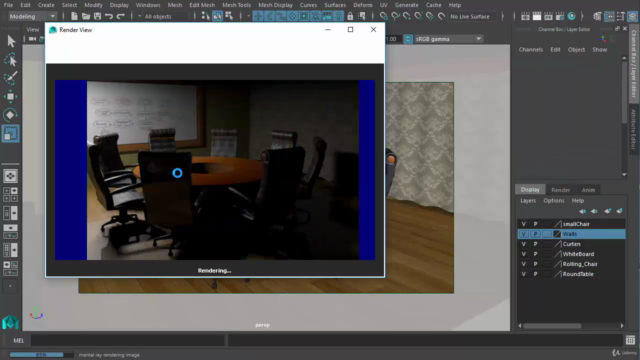Create new empty layer icon
Viewport: 640px width, 360px height.
(608, 211)
